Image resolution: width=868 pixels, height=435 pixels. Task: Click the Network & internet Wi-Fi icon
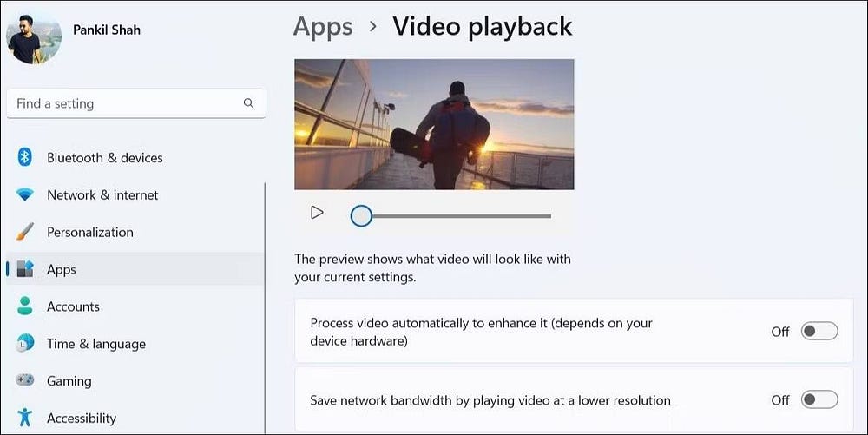[25, 194]
